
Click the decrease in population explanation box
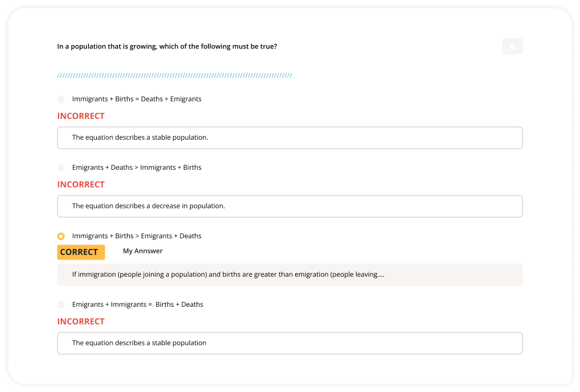290,206
